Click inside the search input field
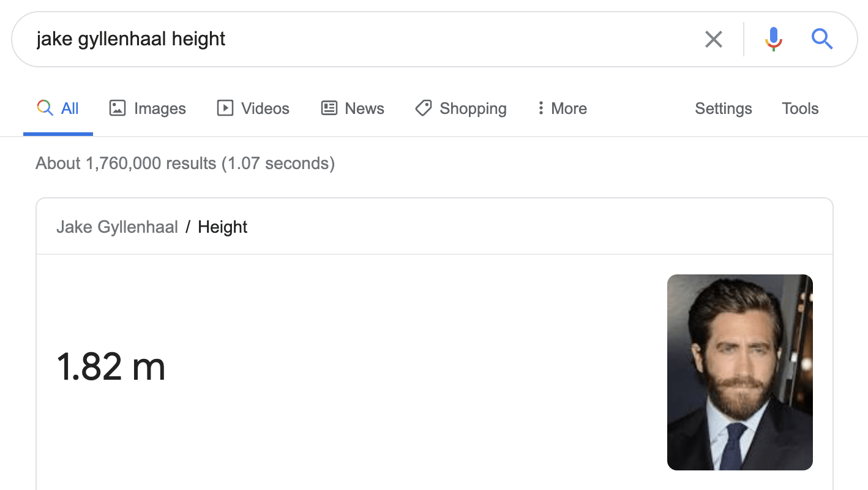This screenshot has width=868, height=490. pyautogui.click(x=306, y=39)
